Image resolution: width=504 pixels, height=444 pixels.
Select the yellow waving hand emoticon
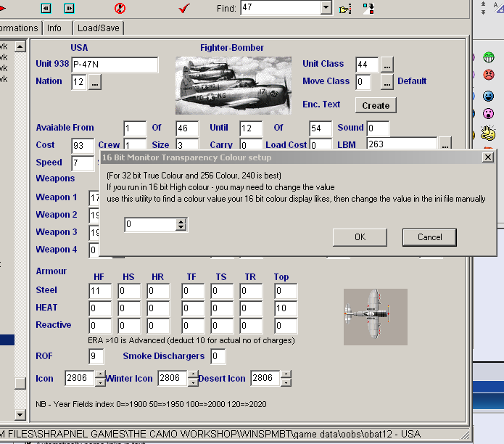(489, 133)
